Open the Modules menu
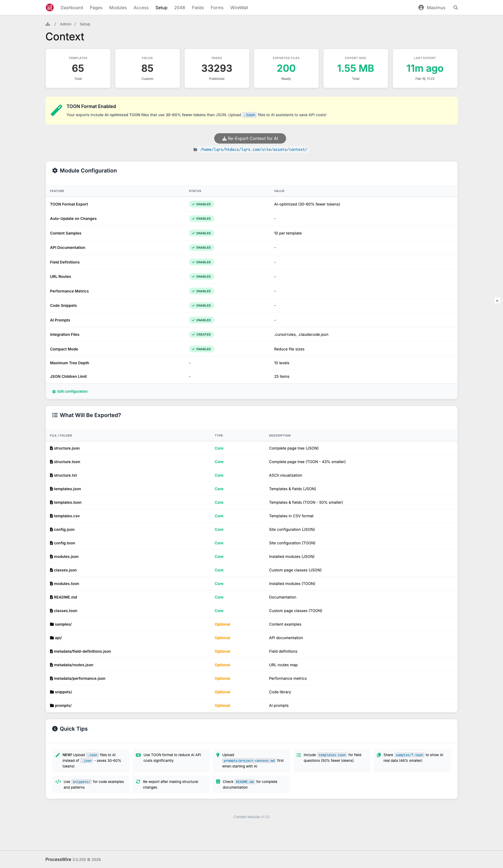Screen dimensions: 503x868 [x=118, y=8]
